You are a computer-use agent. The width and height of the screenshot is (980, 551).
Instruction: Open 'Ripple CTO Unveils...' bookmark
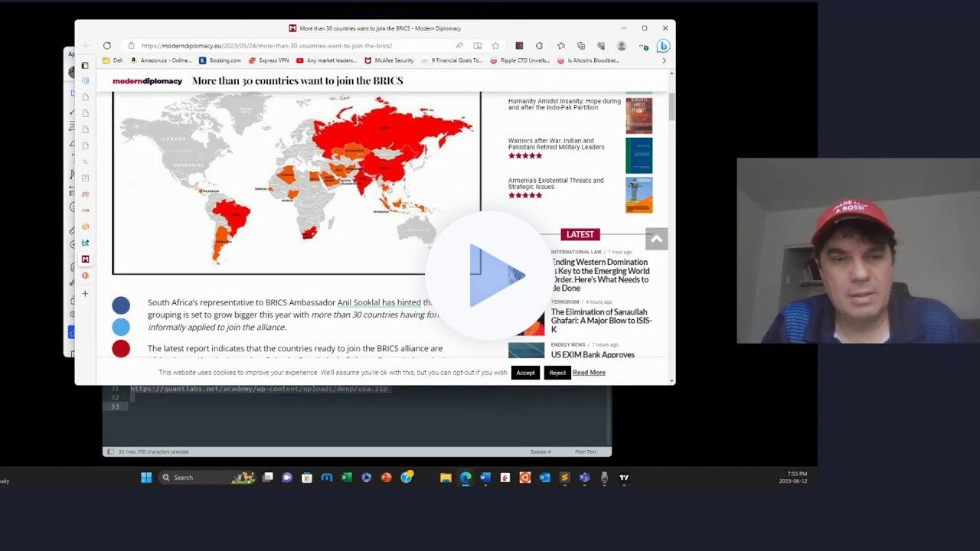520,60
